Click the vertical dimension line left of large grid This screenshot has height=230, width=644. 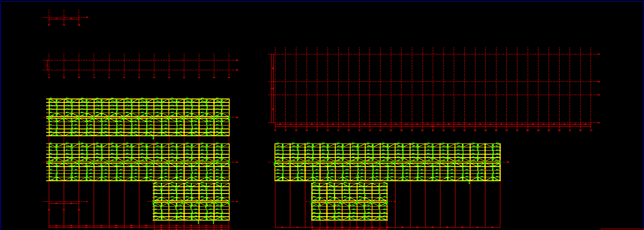click(x=272, y=89)
